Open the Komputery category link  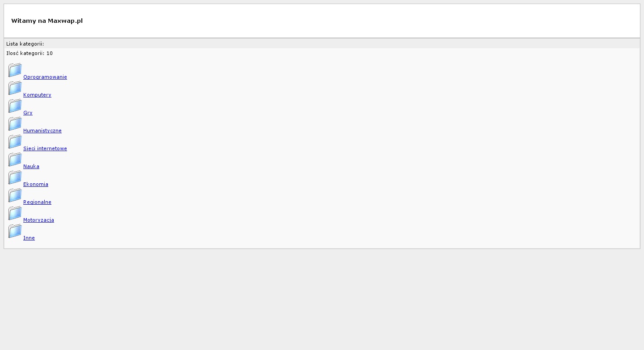[x=37, y=95]
